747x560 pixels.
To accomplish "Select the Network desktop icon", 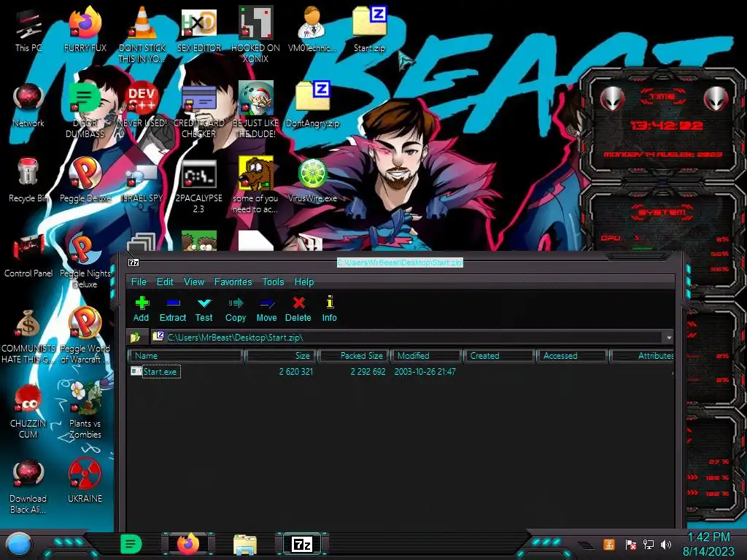I will (x=28, y=105).
